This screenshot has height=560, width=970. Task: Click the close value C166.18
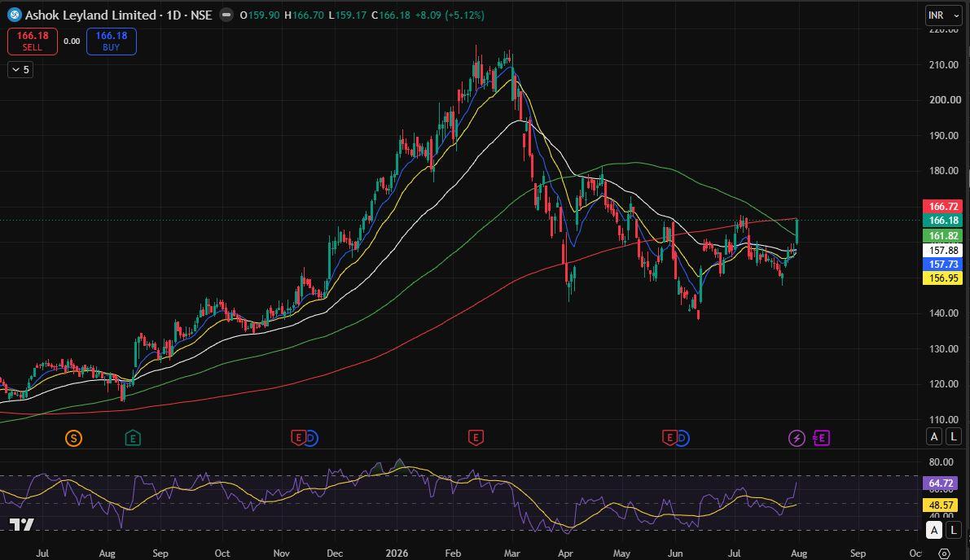tap(390, 15)
